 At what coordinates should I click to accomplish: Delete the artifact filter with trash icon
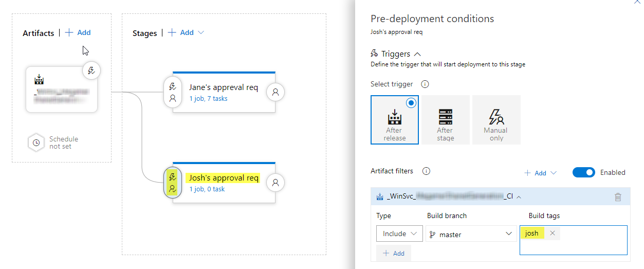point(618,196)
